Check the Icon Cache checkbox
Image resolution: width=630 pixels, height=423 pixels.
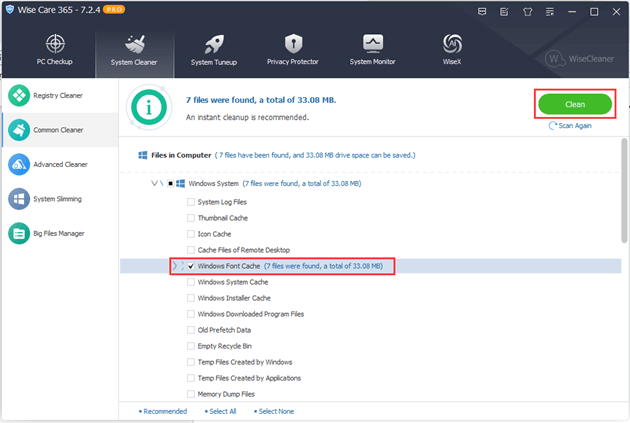pos(191,234)
